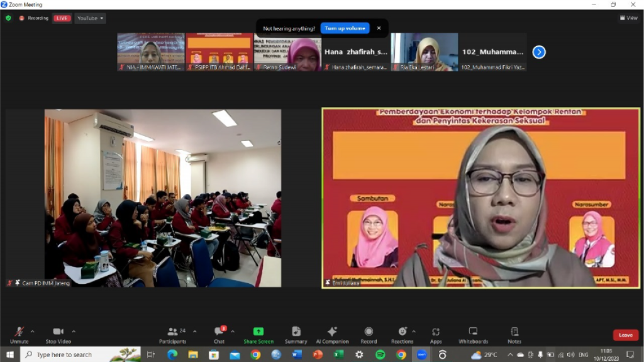Open Zoom Apps
The width and height of the screenshot is (644, 362).
click(x=436, y=334)
